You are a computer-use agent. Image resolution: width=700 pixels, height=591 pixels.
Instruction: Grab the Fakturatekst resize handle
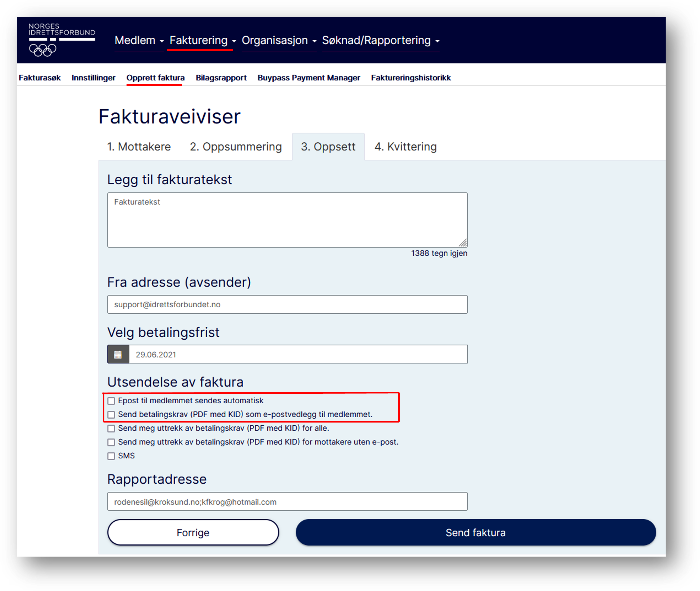pos(463,243)
